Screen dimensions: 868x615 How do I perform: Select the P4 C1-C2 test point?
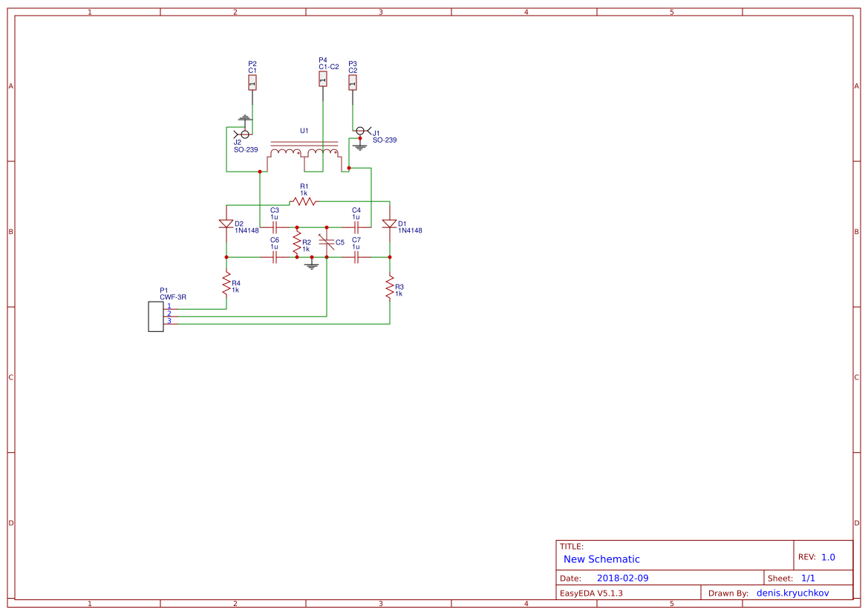click(x=323, y=79)
